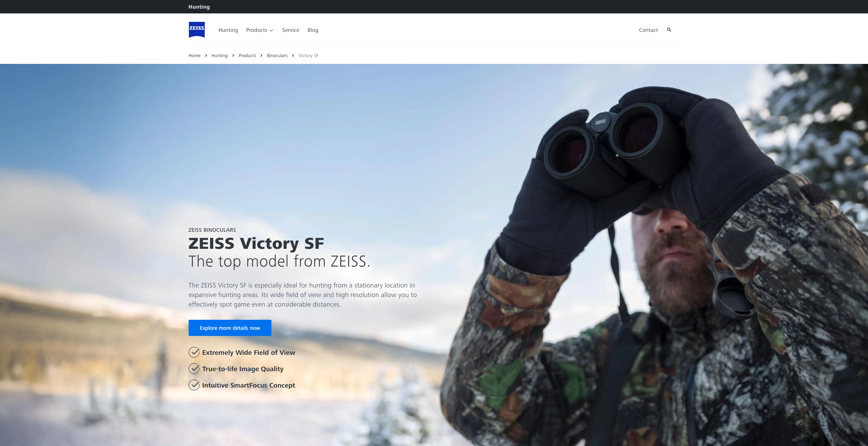
Task: Click the checkmark icon beside Extremely Wide Field of View
Action: 194,352
